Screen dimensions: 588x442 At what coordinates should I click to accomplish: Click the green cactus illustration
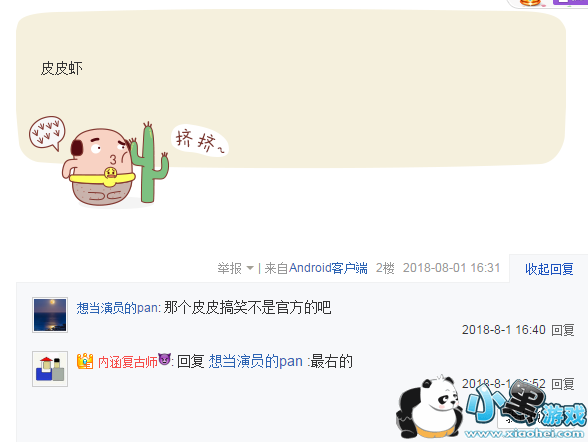point(150,162)
